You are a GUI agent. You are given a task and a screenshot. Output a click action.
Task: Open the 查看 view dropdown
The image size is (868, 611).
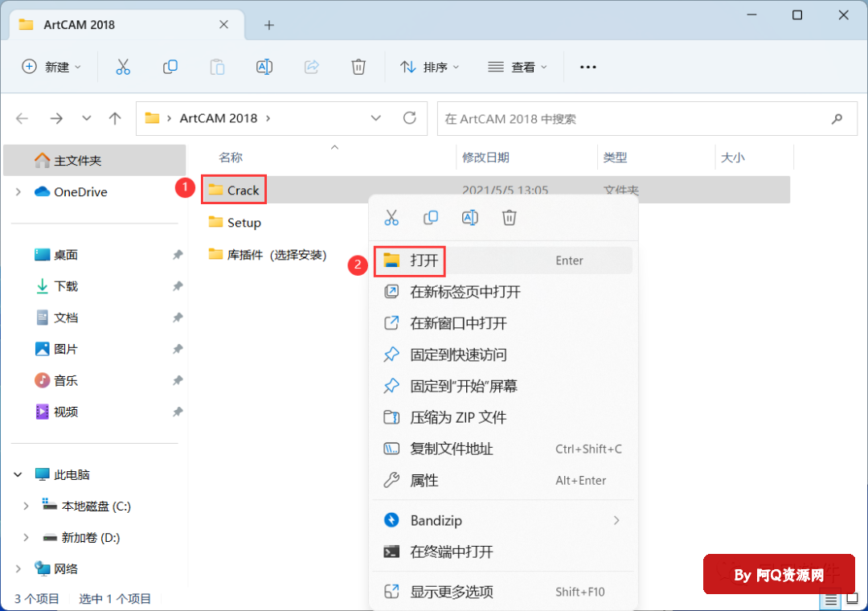click(x=518, y=67)
